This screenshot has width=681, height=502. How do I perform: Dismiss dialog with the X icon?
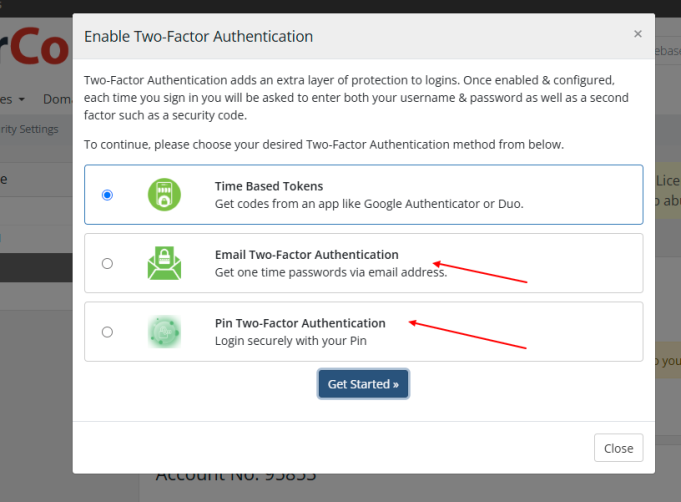pyautogui.click(x=638, y=34)
